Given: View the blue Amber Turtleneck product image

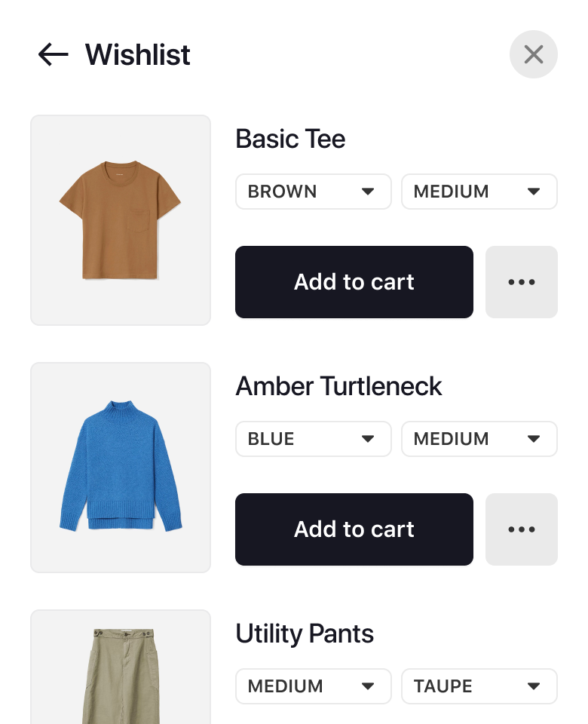Looking at the screenshot, I should click(x=121, y=468).
